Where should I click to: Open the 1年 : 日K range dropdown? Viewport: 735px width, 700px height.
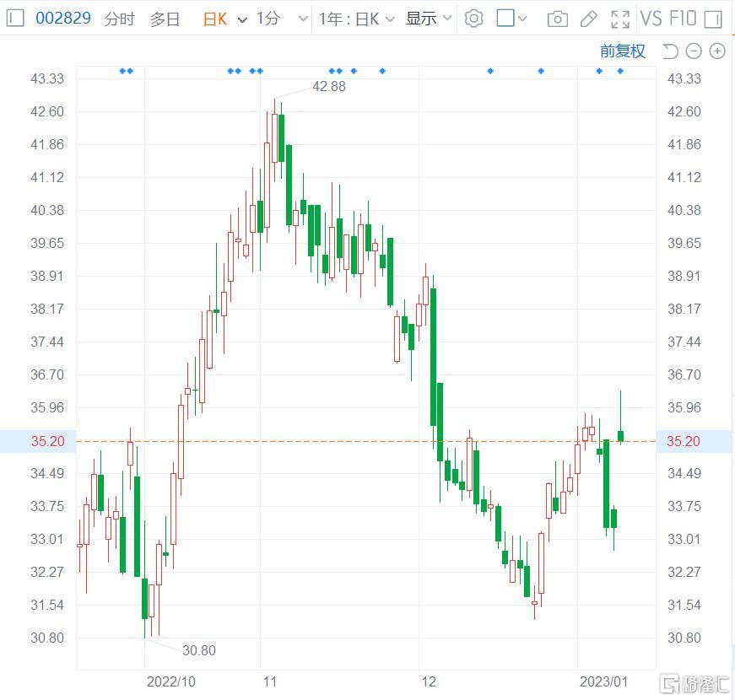click(x=356, y=19)
